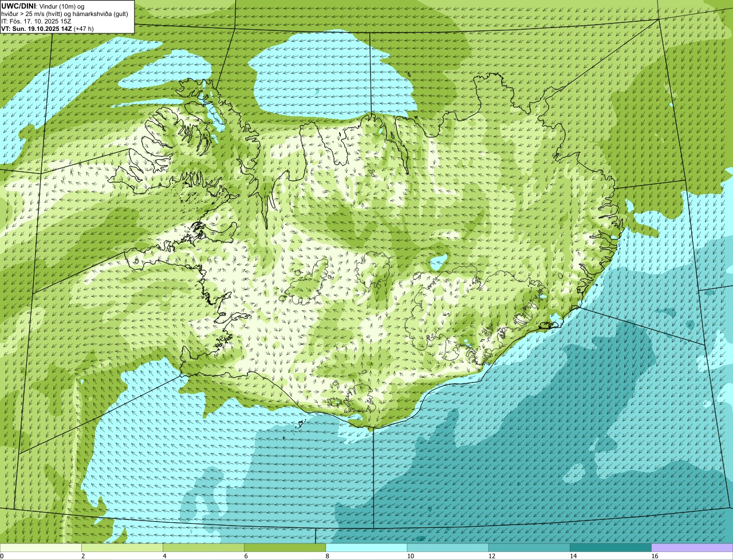Viewport: 733px width, 560px height.
Task: Click the legend tick label '2'
Action: [83, 556]
